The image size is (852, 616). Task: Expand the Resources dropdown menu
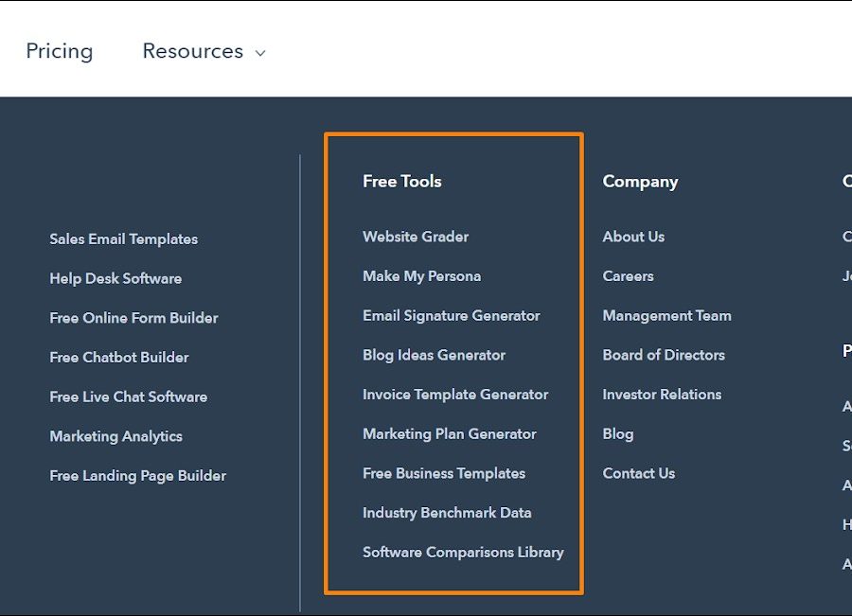click(204, 51)
